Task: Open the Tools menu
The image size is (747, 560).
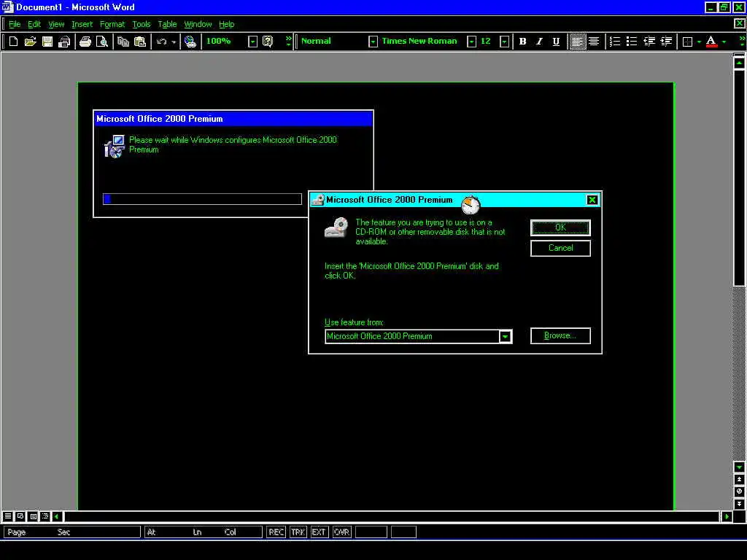Action: pyautogui.click(x=142, y=24)
